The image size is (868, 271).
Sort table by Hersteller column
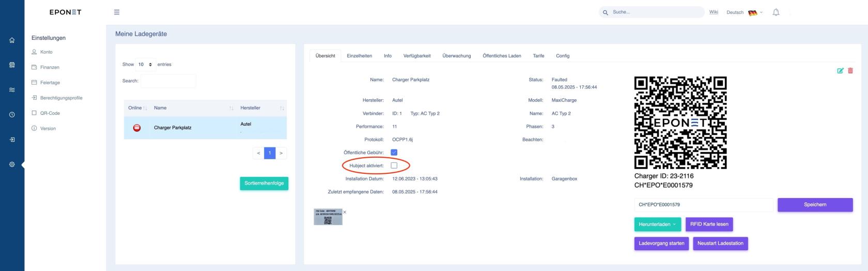click(x=262, y=108)
